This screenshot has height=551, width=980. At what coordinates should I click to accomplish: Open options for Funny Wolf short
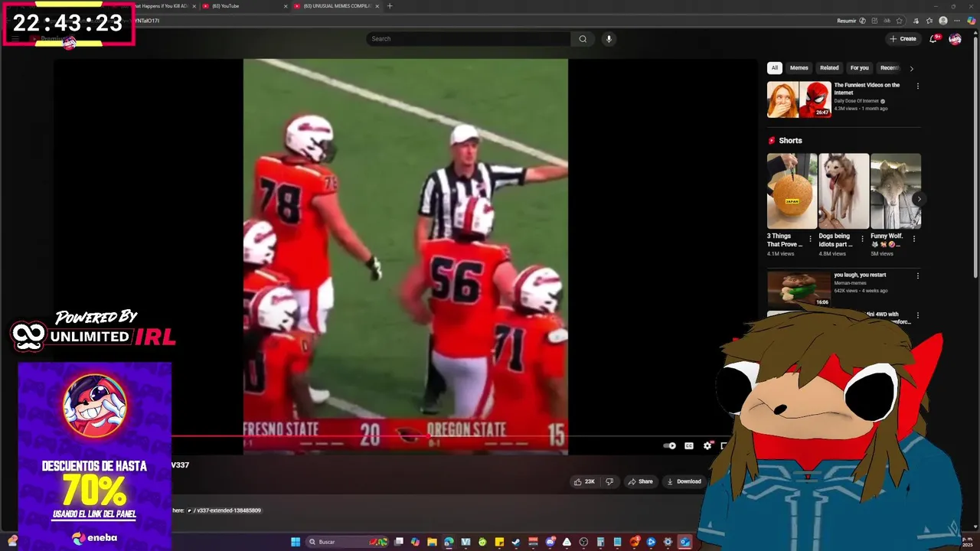click(914, 239)
